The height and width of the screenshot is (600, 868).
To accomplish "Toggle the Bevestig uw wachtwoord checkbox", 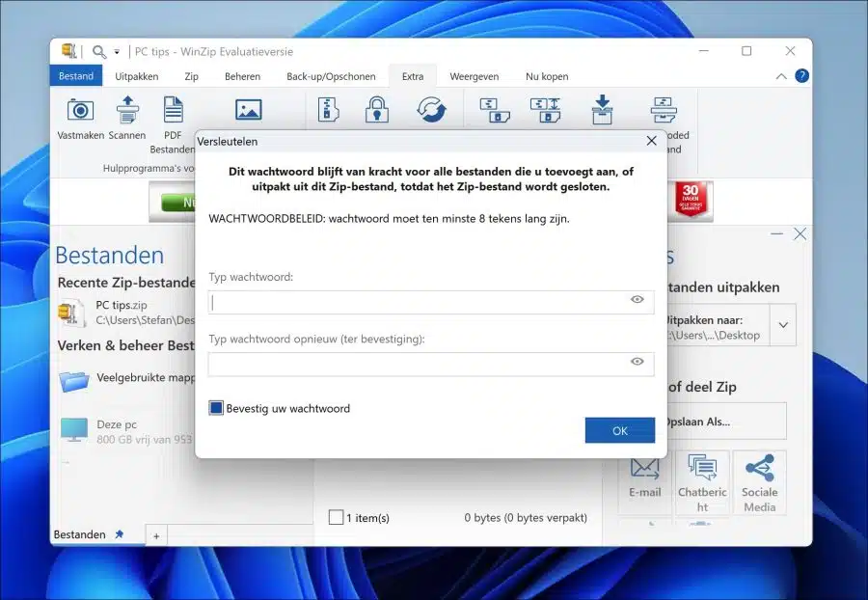I will point(216,408).
